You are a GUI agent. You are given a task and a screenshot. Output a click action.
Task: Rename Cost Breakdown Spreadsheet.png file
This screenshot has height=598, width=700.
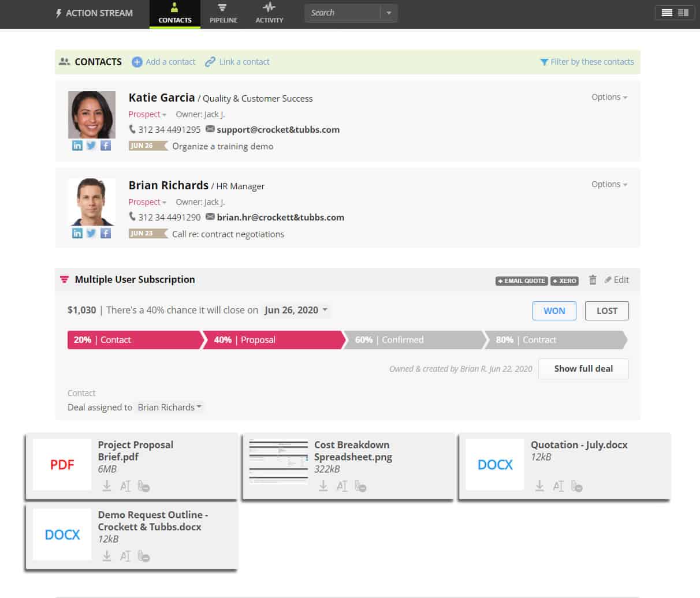click(342, 486)
